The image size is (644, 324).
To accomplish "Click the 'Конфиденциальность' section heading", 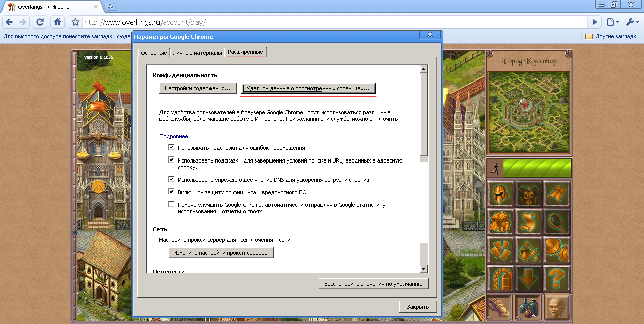I will point(185,75).
